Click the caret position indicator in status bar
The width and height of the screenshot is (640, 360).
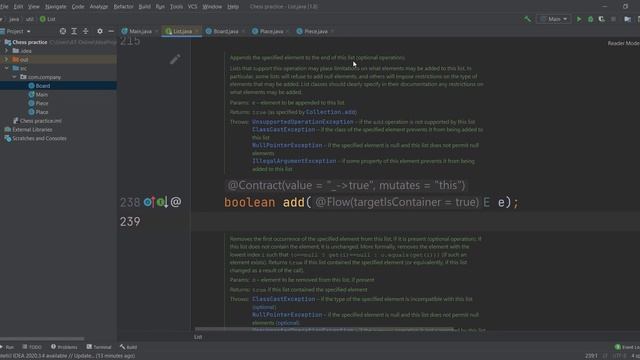[591, 356]
